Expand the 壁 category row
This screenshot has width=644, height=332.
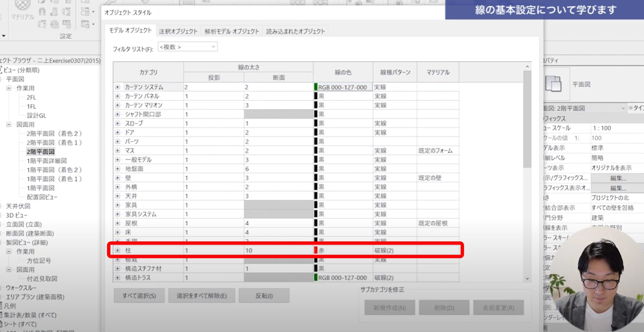coord(117,178)
